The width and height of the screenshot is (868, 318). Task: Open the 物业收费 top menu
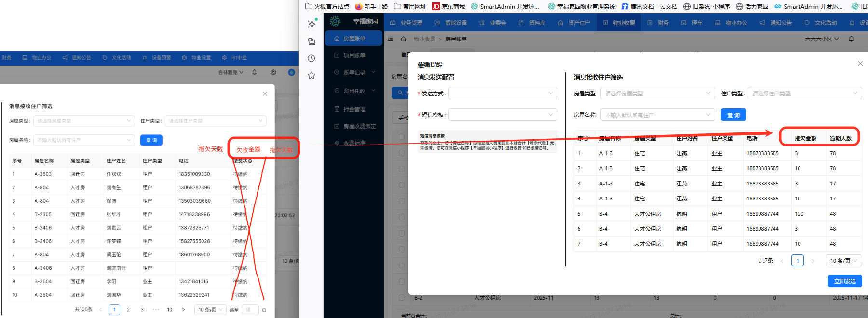click(619, 23)
